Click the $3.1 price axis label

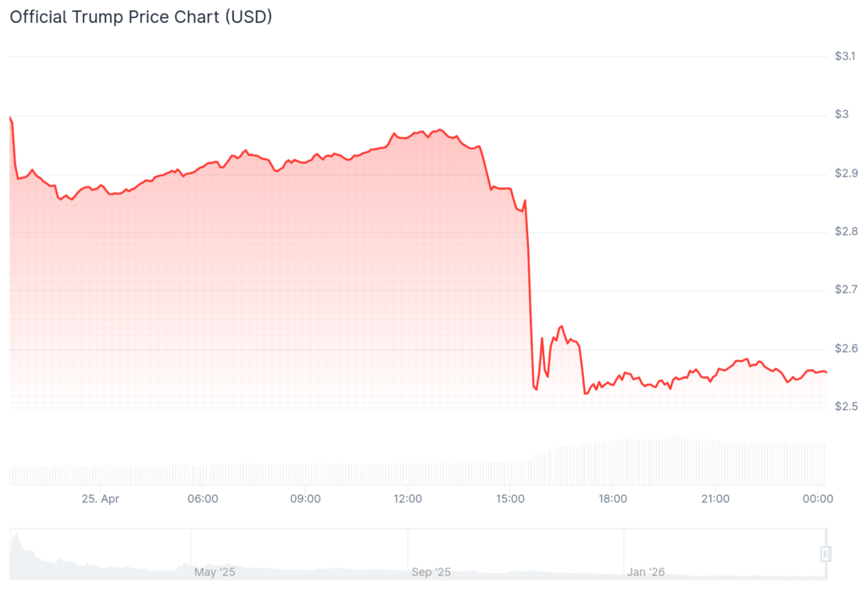coord(846,57)
